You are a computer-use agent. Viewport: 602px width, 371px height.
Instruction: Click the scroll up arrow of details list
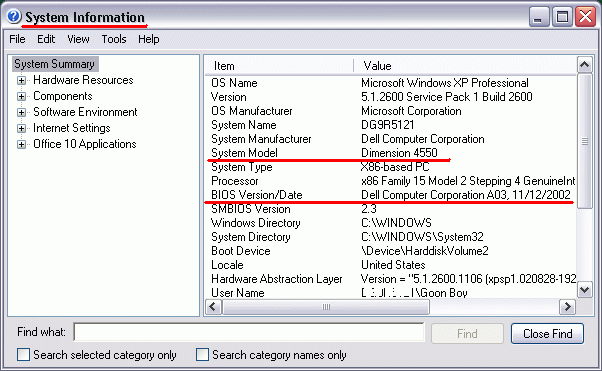[x=584, y=65]
